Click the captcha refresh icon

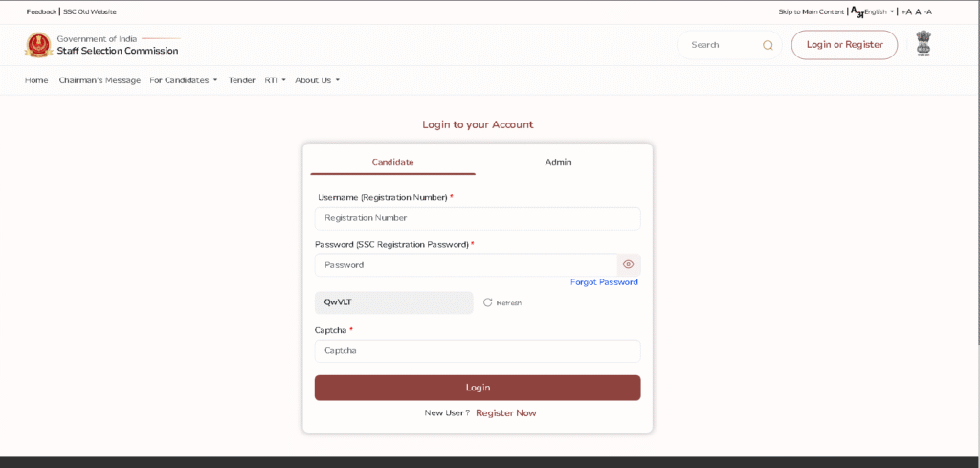click(x=487, y=302)
